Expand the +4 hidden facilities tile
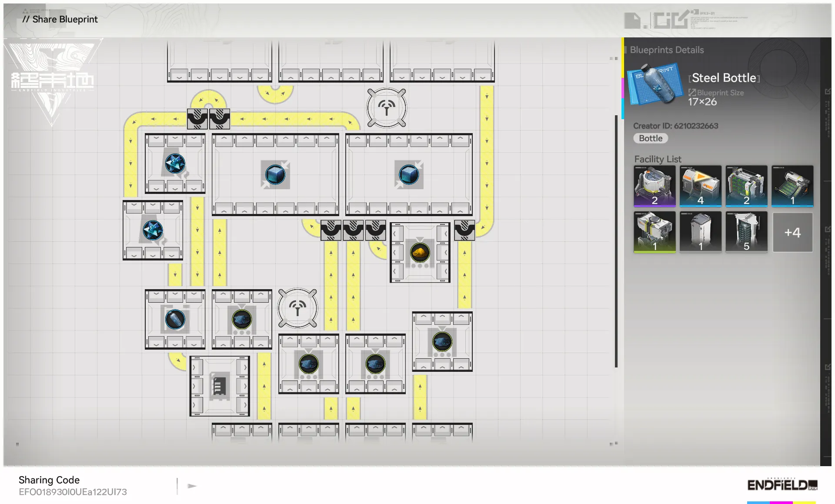Image resolution: width=835 pixels, height=504 pixels. pos(792,232)
